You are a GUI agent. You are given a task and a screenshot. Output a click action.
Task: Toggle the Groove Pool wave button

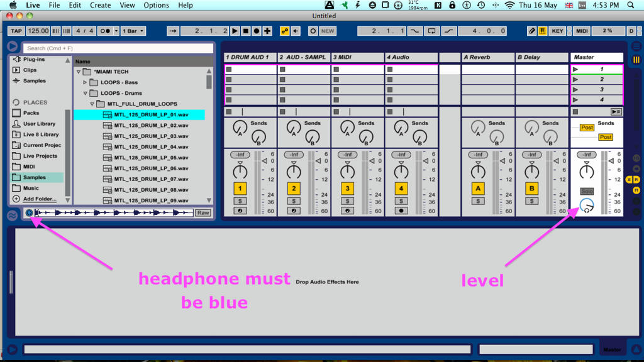13,215
